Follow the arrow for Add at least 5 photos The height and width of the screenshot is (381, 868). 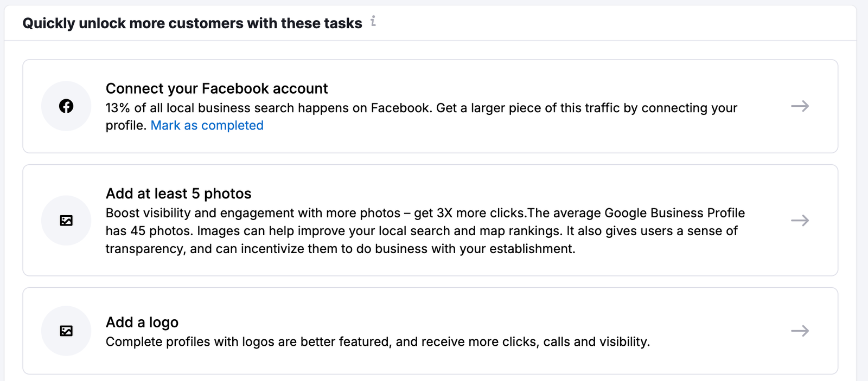[x=800, y=221]
